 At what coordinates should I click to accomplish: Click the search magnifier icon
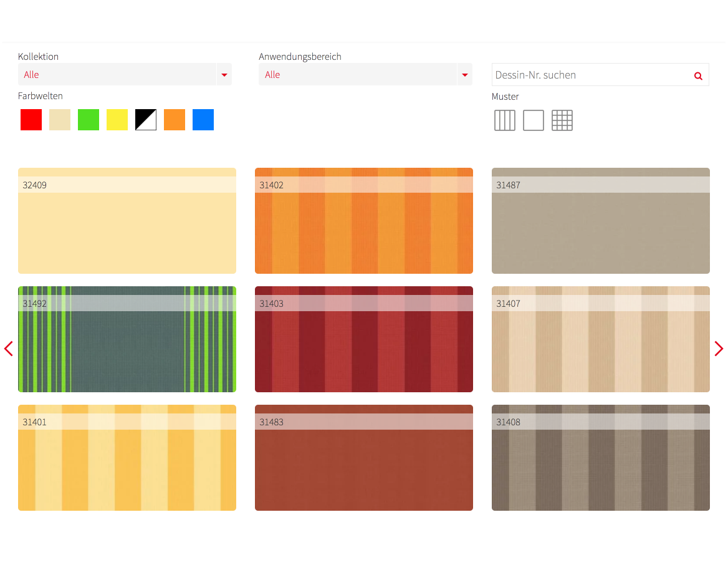(698, 75)
